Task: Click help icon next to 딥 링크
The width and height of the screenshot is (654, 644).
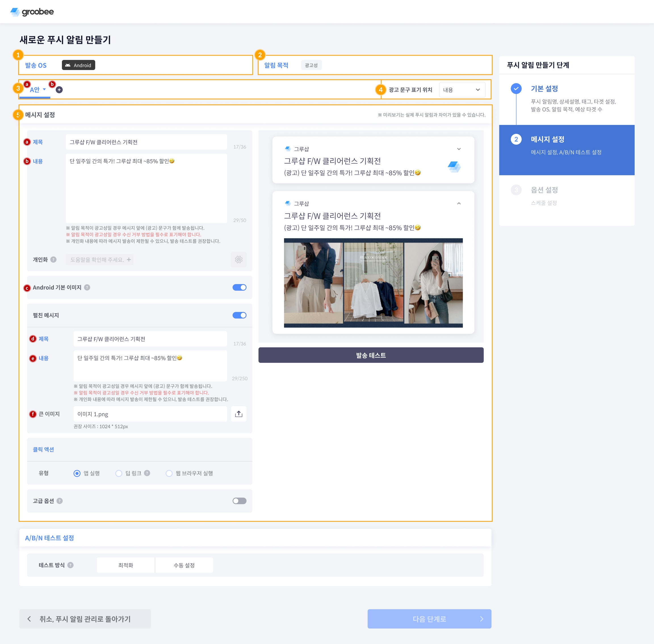Action: 147,473
